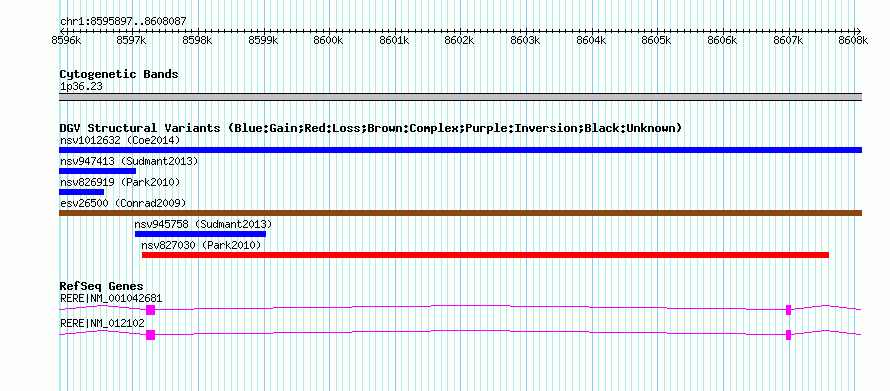890x391 pixels.
Task: Click the gray 1p36.23 cytogenetic band bar
Action: pyautogui.click(x=460, y=97)
